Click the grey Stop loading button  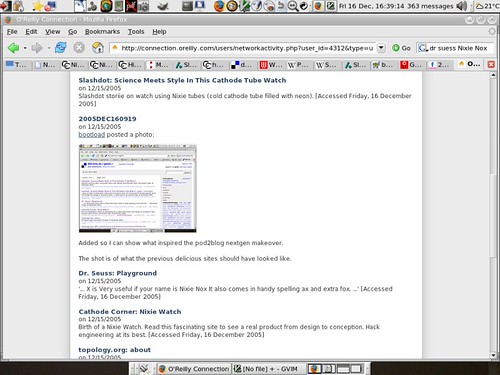click(79, 48)
